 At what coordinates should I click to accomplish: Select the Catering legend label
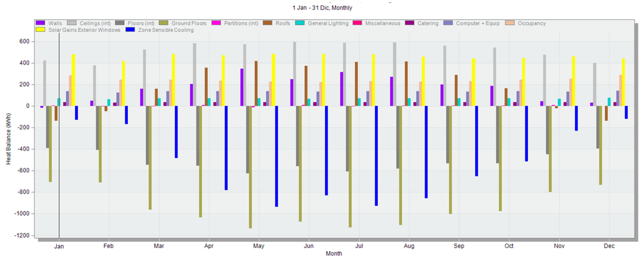coord(428,23)
